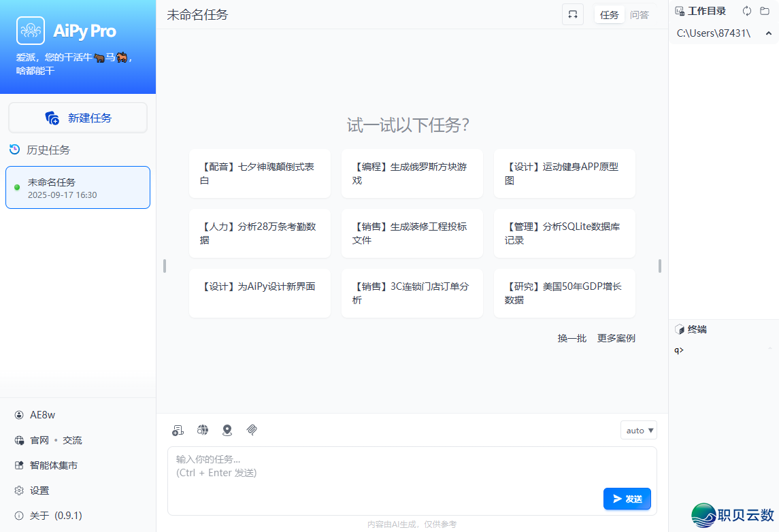Switch to the 任务 tab

click(609, 15)
